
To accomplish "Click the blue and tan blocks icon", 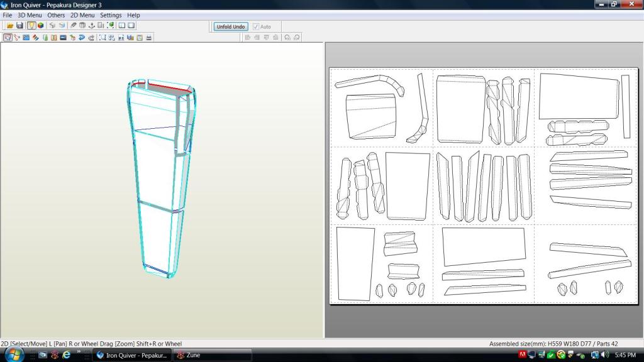I will coord(130,37).
